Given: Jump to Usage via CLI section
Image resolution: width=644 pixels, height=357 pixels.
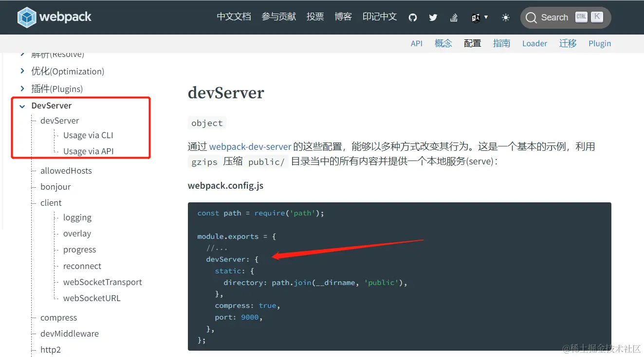Looking at the screenshot, I should pyautogui.click(x=88, y=135).
